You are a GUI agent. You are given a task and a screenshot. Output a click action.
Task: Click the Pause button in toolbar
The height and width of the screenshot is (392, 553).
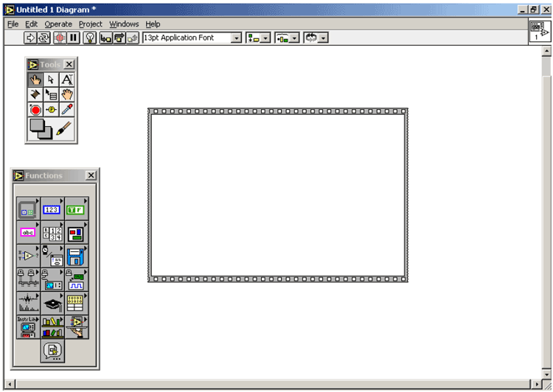point(73,38)
